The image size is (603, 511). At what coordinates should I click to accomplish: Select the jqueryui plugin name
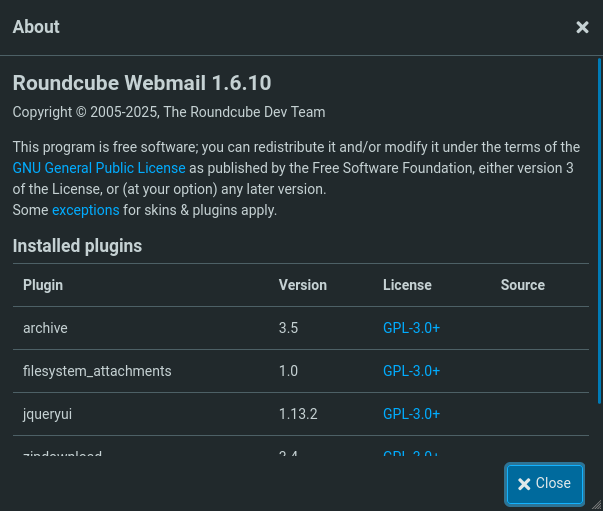(46, 414)
